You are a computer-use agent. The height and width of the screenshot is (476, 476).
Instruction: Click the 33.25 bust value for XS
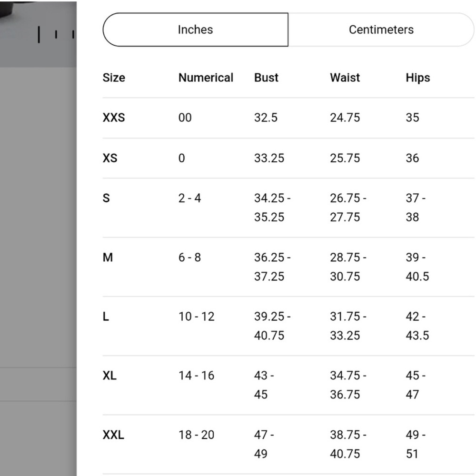[x=269, y=158]
